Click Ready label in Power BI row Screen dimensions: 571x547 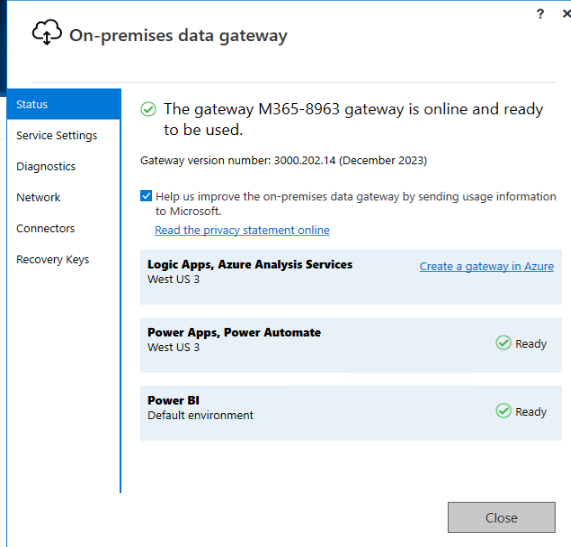[x=531, y=412]
